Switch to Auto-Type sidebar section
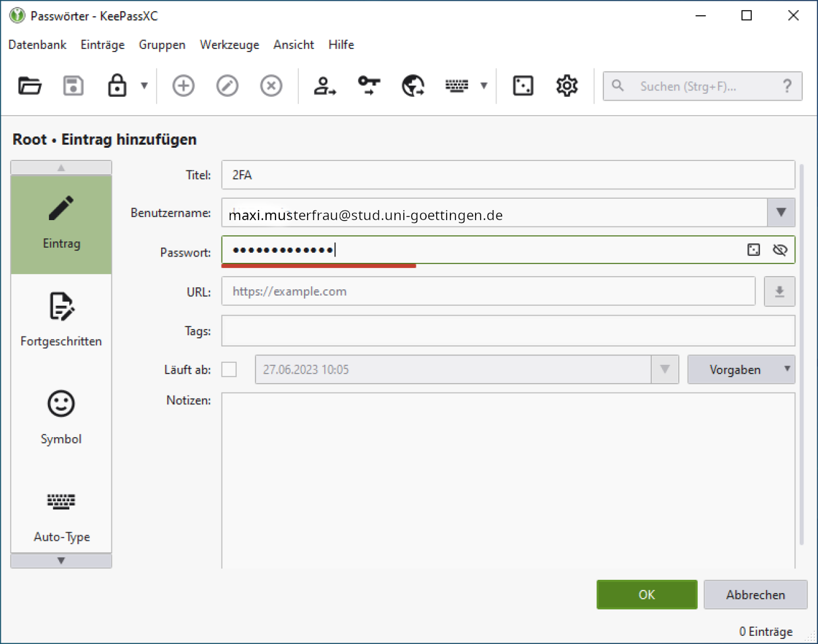This screenshot has height=644, width=818. (x=61, y=517)
